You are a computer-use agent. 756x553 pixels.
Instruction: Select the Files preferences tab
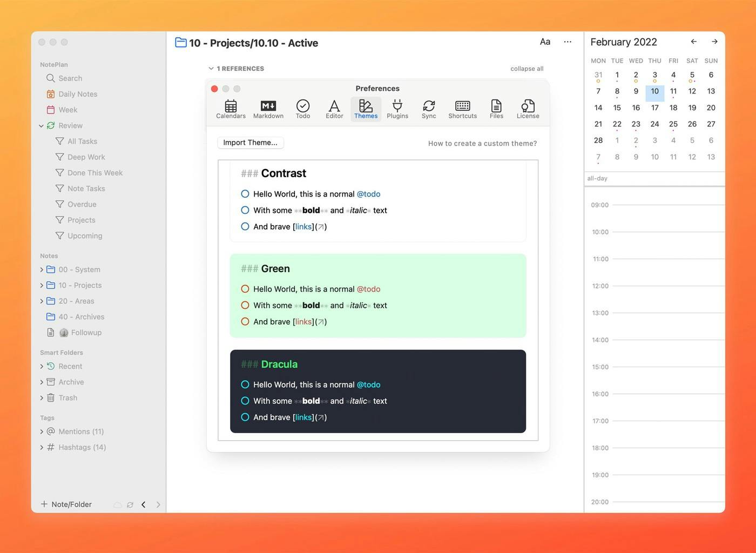point(496,109)
